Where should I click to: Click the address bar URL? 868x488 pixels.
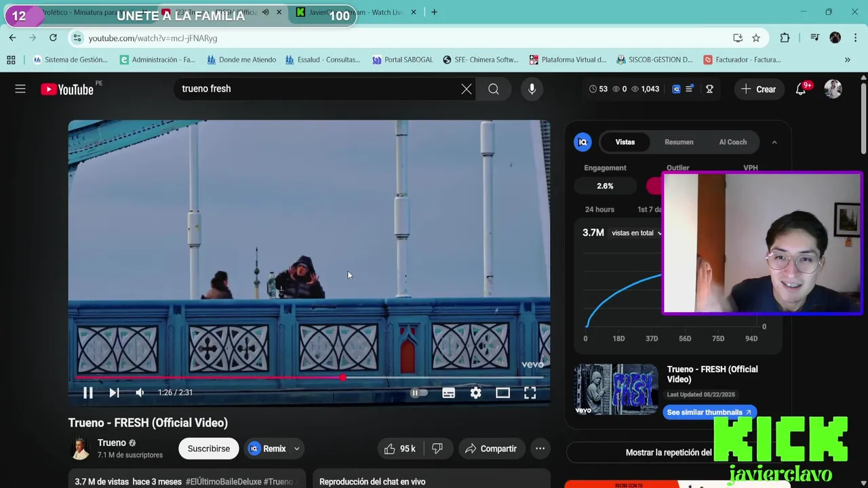(153, 39)
